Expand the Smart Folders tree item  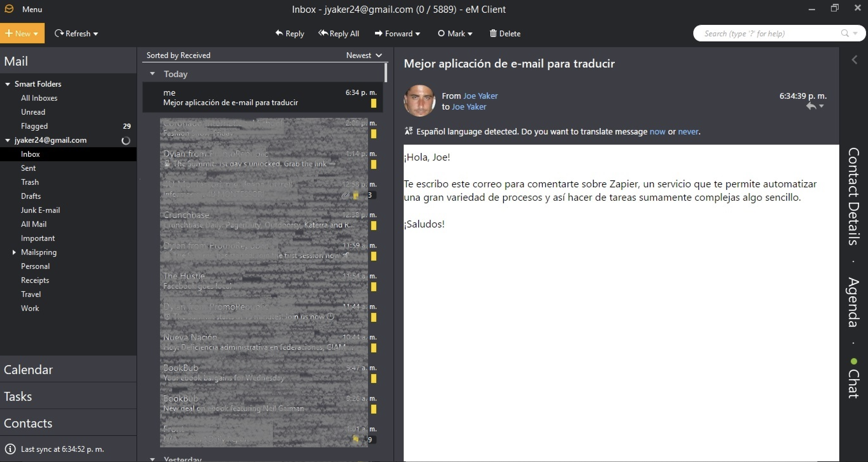click(8, 83)
